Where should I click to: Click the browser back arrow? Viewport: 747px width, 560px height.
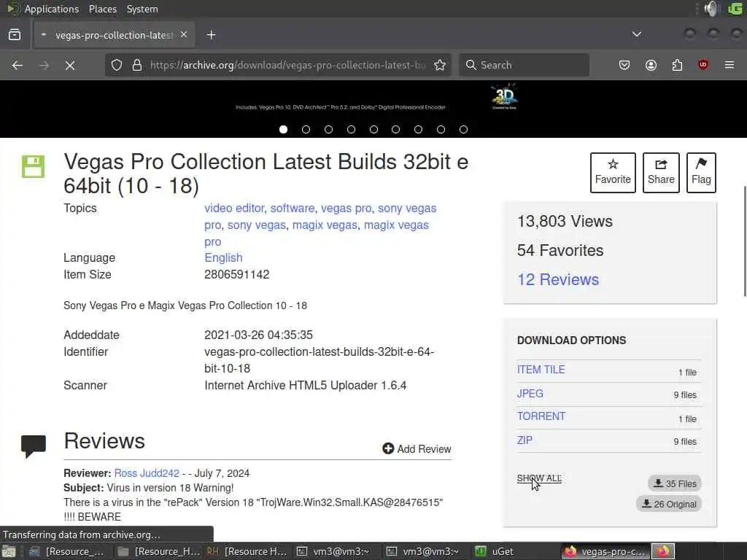coord(18,65)
